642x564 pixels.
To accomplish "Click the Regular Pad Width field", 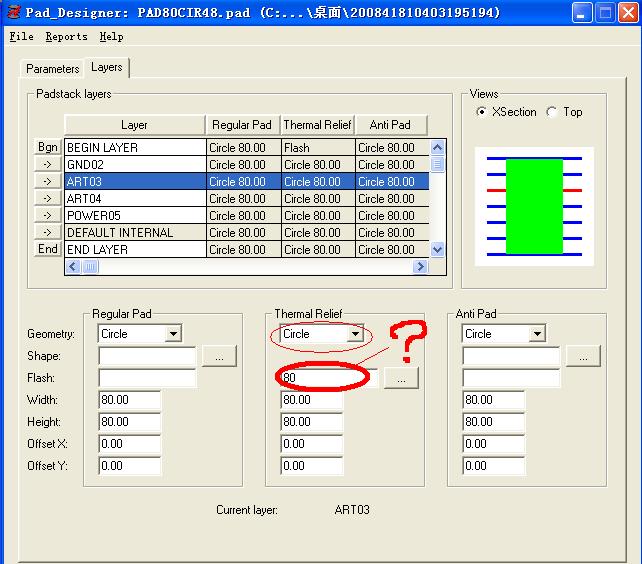I will [130, 400].
